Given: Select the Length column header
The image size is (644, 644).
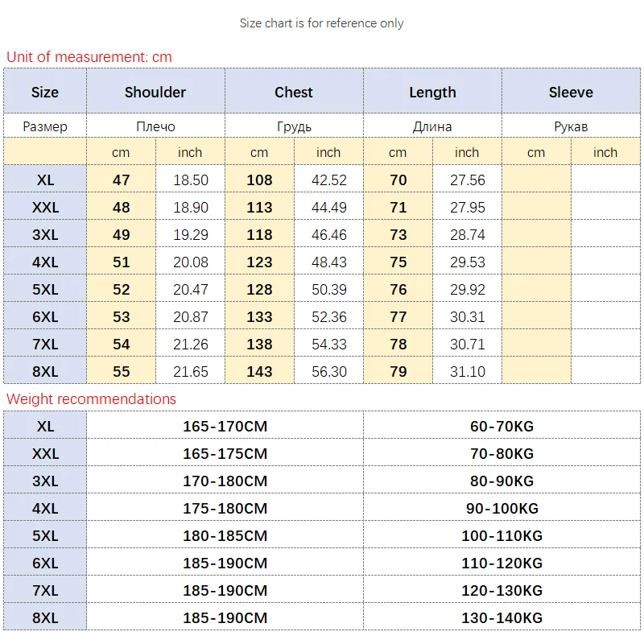Looking at the screenshot, I should pos(432,93).
